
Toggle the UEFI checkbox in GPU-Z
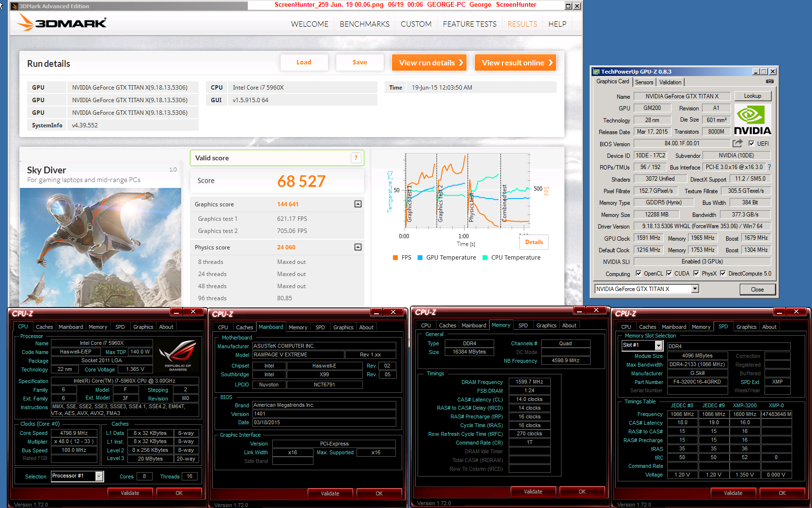(x=751, y=143)
